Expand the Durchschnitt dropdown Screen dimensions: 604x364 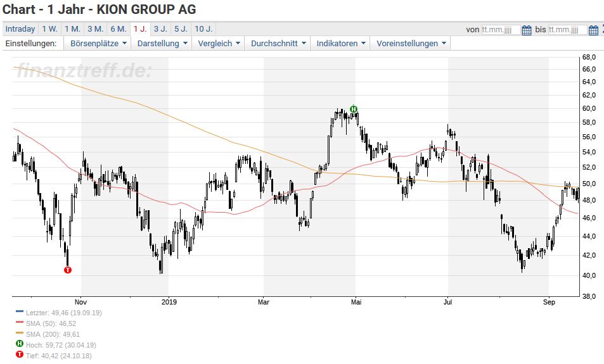(x=278, y=44)
